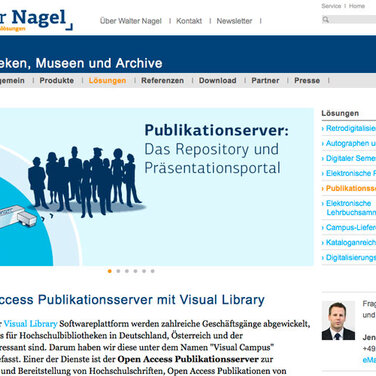Open highlighted Publikationsserver sidebar link

tap(351, 188)
